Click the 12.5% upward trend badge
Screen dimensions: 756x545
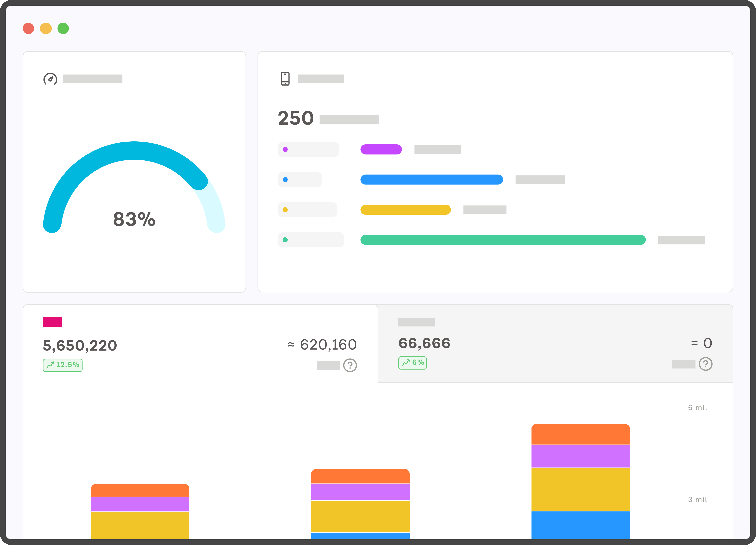(63, 365)
